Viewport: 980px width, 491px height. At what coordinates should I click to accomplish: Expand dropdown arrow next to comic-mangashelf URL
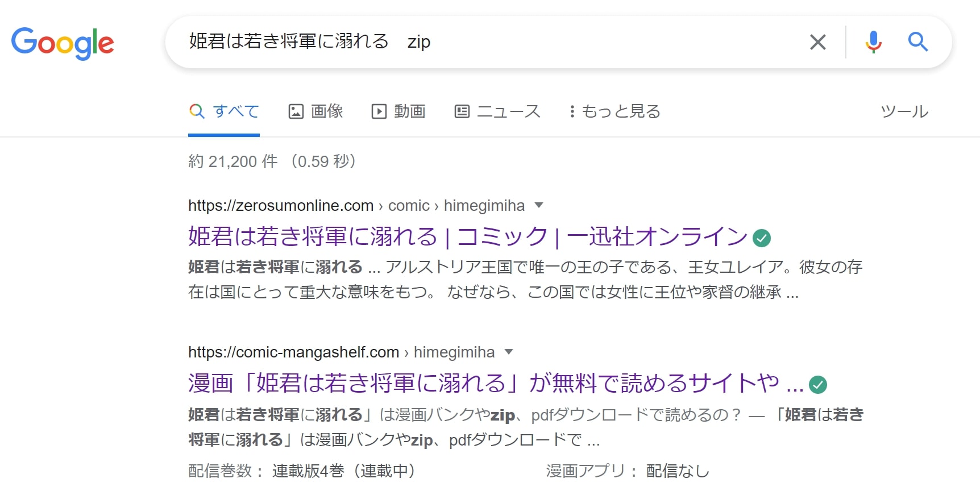[x=509, y=352]
